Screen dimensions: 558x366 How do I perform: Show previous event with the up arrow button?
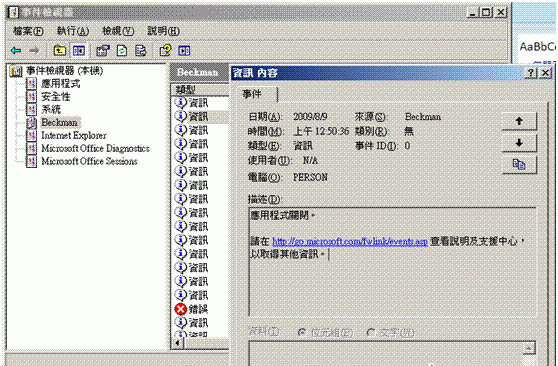519,121
